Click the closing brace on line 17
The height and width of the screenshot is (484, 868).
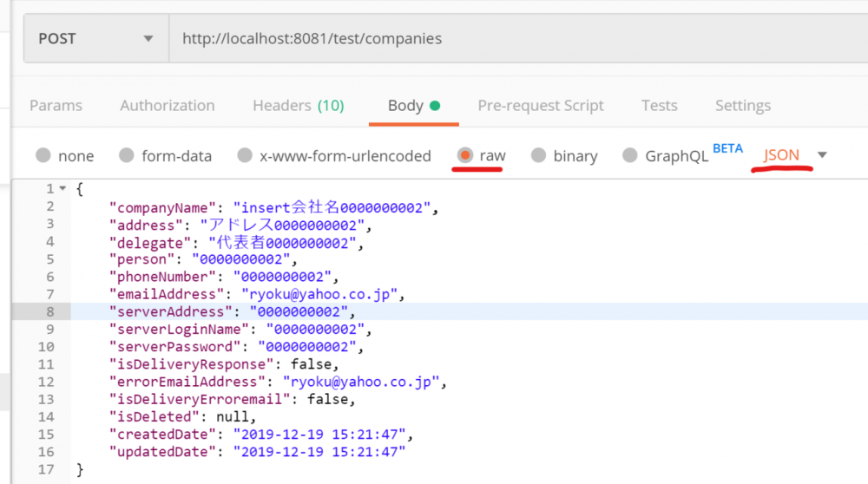pyautogui.click(x=80, y=469)
